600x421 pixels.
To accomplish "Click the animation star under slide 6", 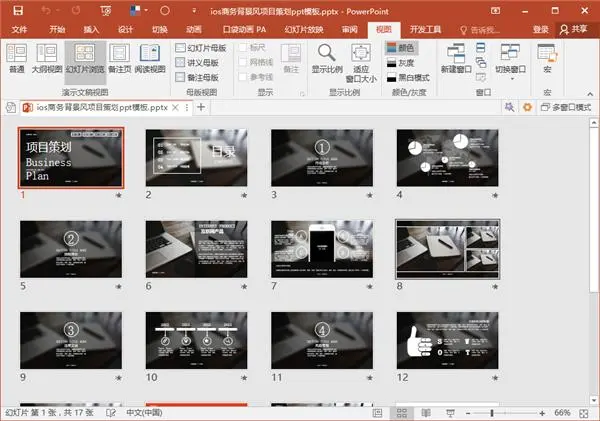I will click(244, 286).
